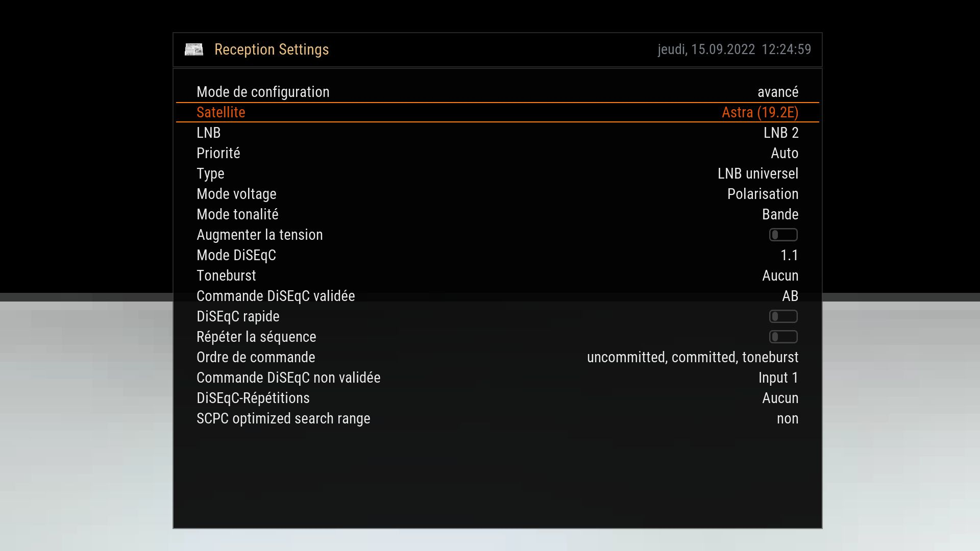Viewport: 980px width, 551px height.
Task: Turn on Répéter la séquence toggle
Action: [x=783, y=337]
